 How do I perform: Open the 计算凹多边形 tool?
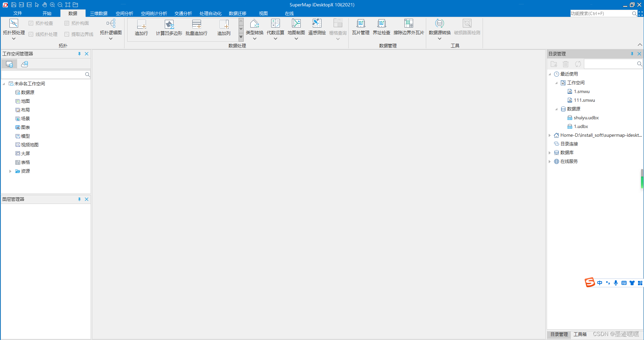168,29
